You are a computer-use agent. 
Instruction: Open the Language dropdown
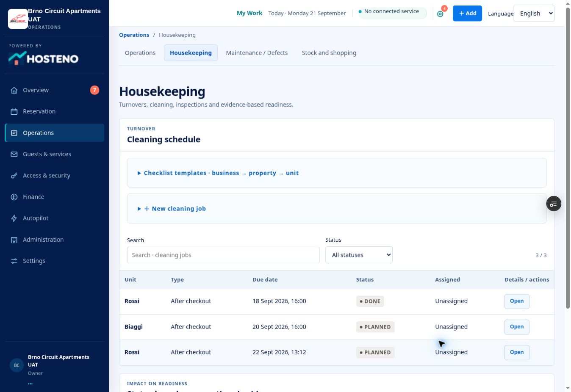pos(534,14)
